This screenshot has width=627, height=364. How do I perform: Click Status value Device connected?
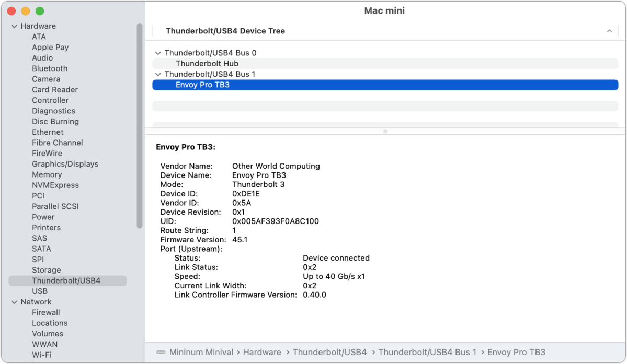[x=336, y=258]
